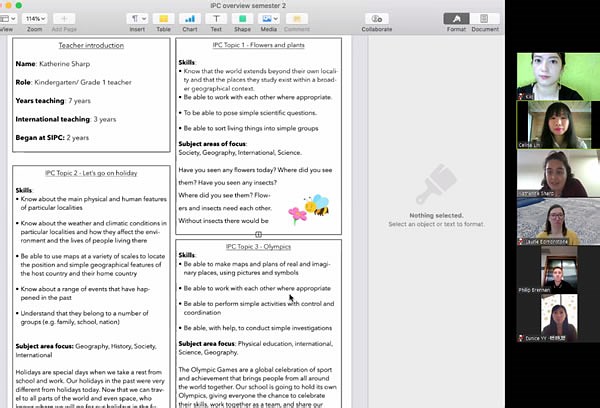The image size is (600, 408).
Task: Click bullet 'Know about a range of events'
Action: (x=85, y=293)
